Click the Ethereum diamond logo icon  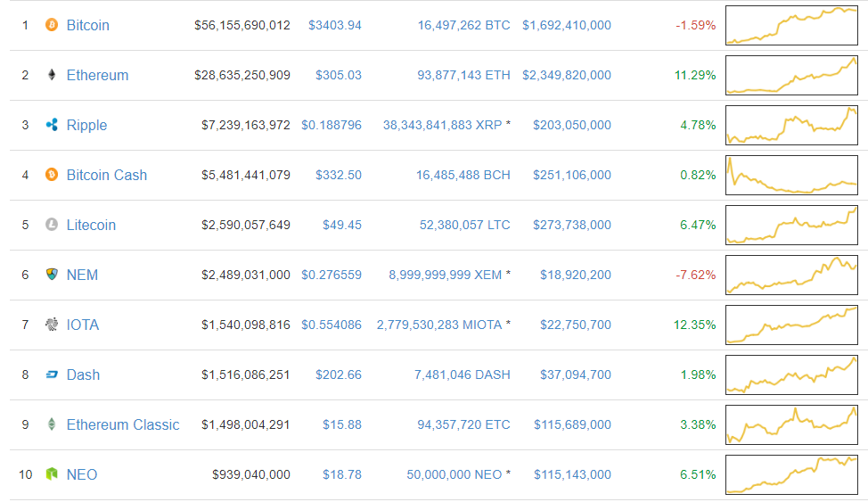click(x=52, y=75)
